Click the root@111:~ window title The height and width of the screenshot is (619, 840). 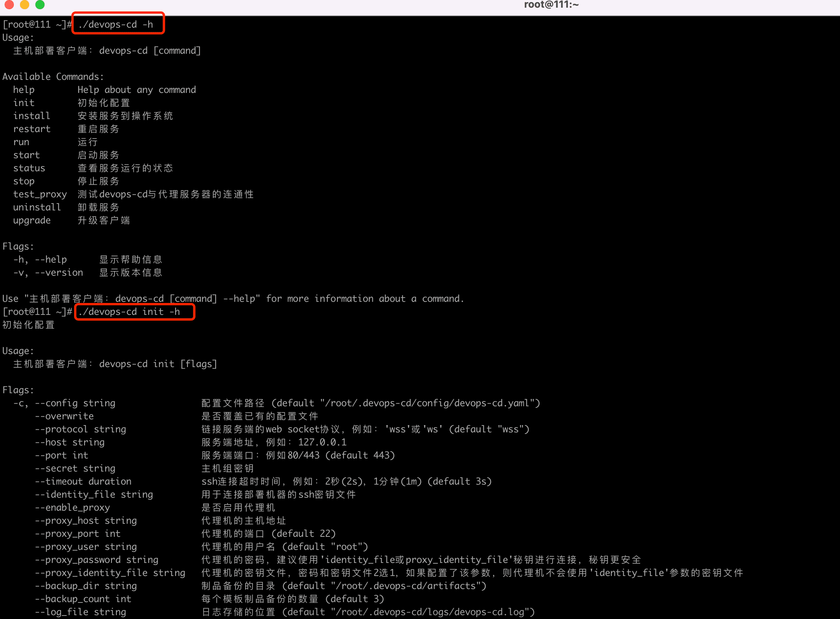(551, 5)
